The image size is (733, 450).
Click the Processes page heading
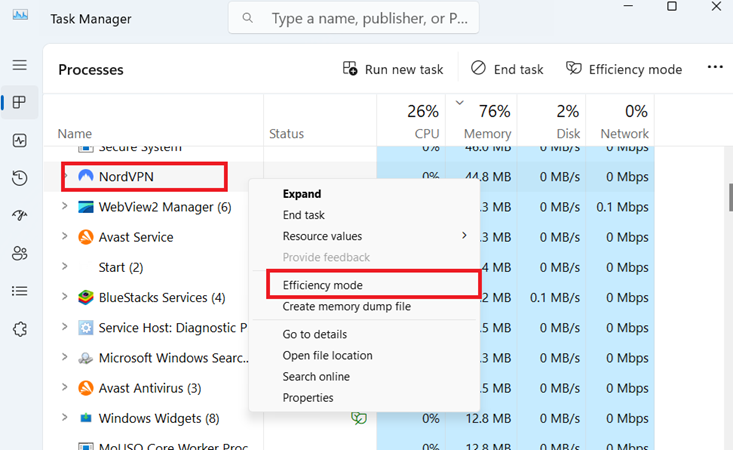coord(91,70)
